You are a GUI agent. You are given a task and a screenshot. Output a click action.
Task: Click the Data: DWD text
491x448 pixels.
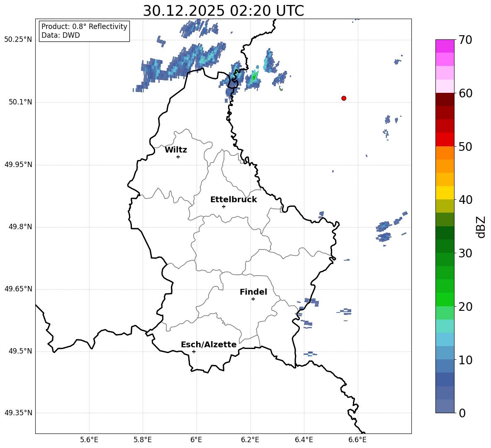[61, 35]
